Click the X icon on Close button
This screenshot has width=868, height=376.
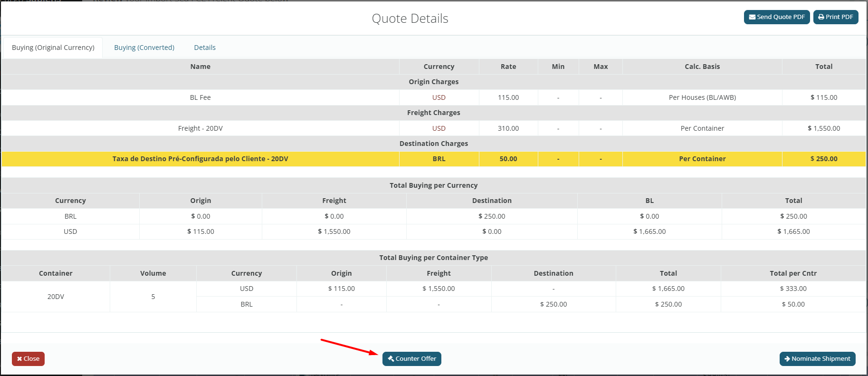click(x=19, y=359)
